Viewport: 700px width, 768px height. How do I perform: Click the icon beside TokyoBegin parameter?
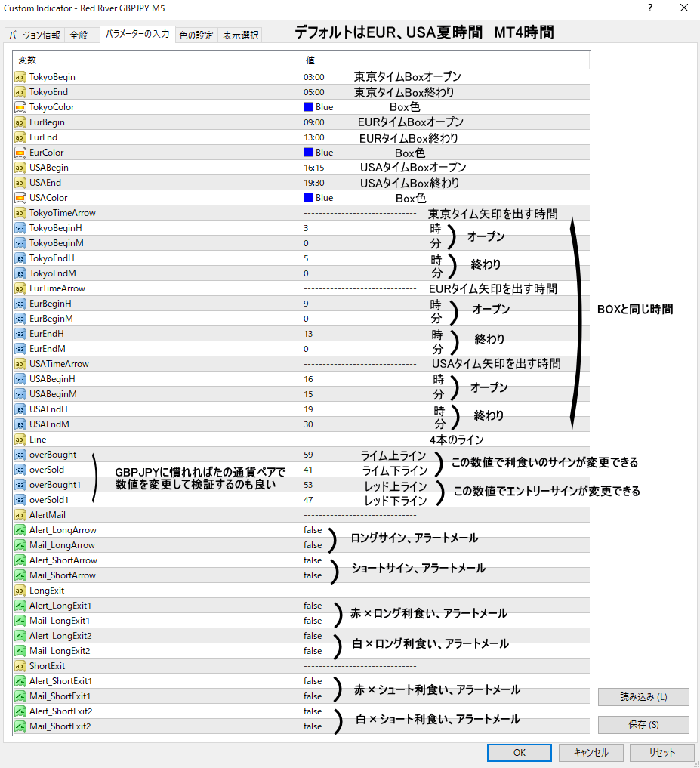20,77
